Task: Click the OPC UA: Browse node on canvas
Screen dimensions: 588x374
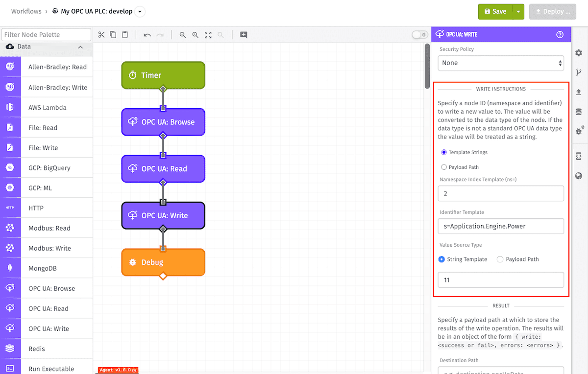Action: point(163,122)
